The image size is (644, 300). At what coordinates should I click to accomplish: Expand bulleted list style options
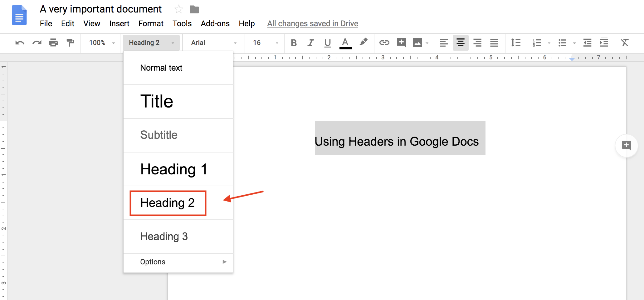pyautogui.click(x=574, y=43)
